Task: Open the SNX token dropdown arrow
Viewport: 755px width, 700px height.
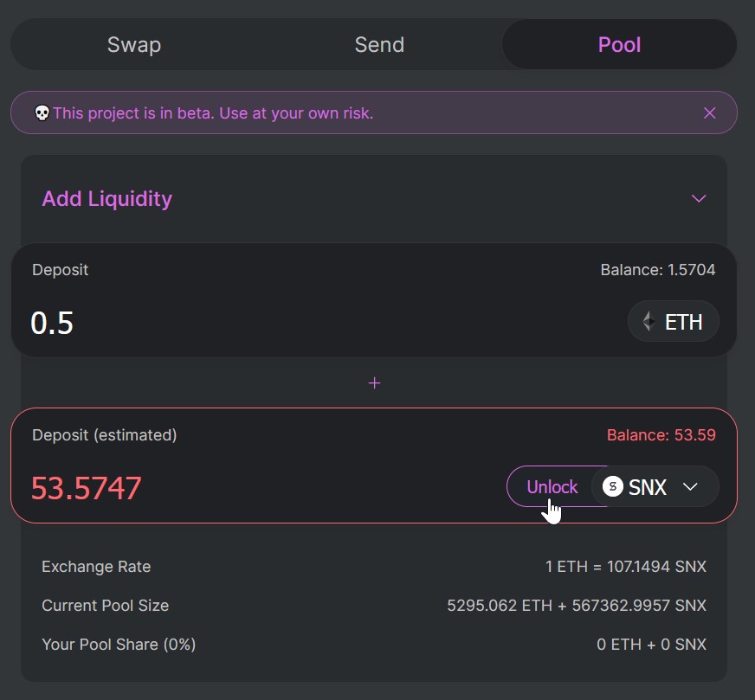Action: [x=690, y=487]
